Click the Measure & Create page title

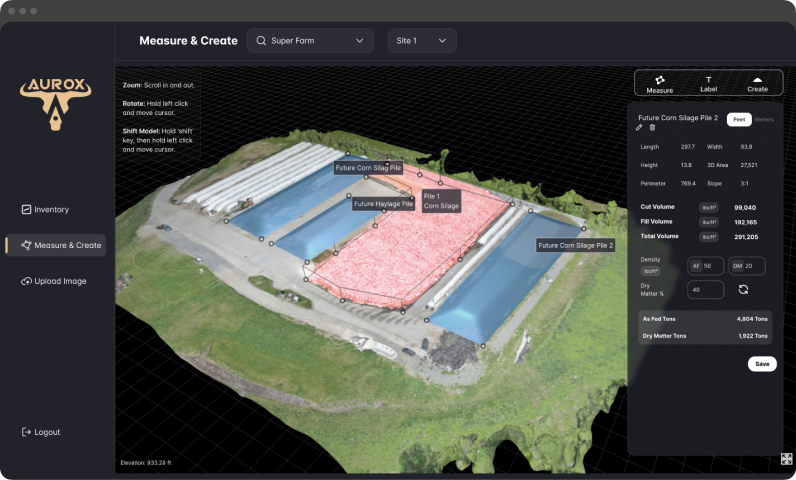(188, 41)
